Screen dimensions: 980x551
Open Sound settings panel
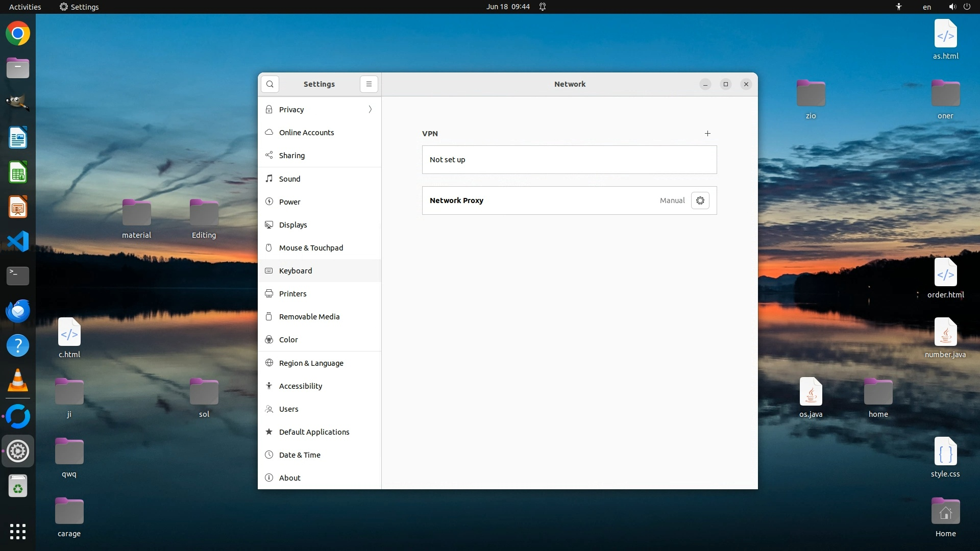point(289,179)
